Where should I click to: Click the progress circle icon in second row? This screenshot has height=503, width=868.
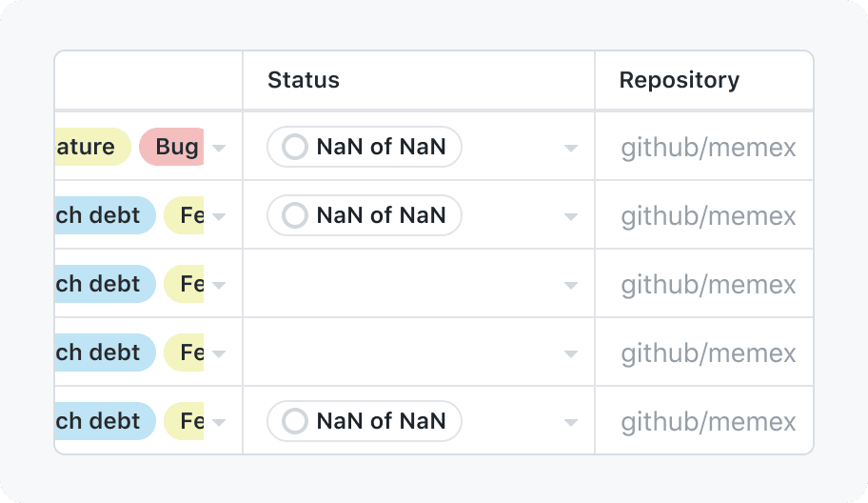coord(295,215)
